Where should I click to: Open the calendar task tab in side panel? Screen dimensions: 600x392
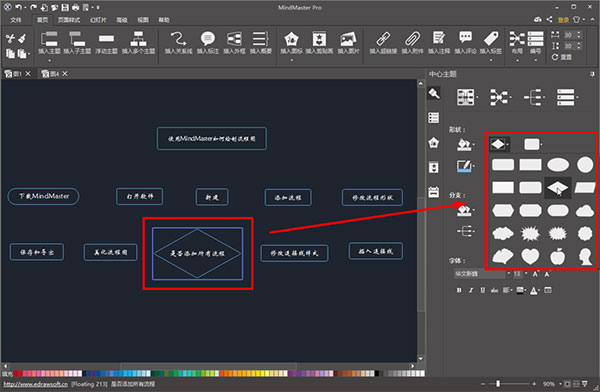(434, 192)
